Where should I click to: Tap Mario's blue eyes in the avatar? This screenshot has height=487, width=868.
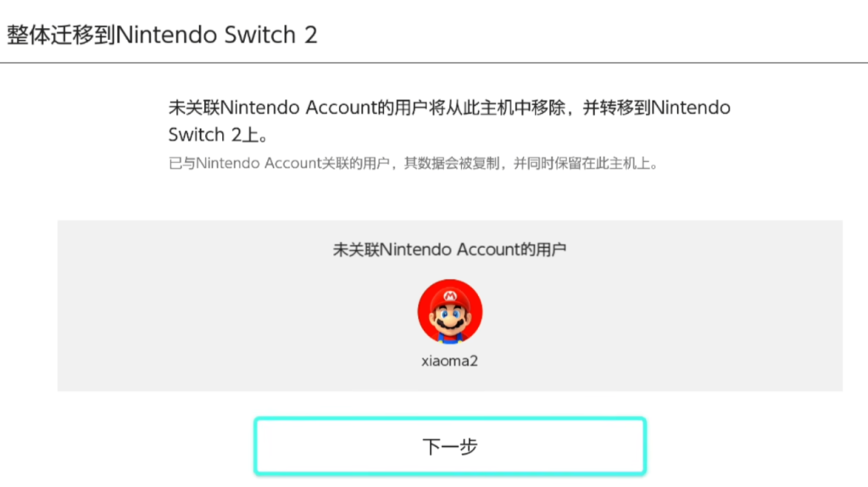(x=450, y=315)
